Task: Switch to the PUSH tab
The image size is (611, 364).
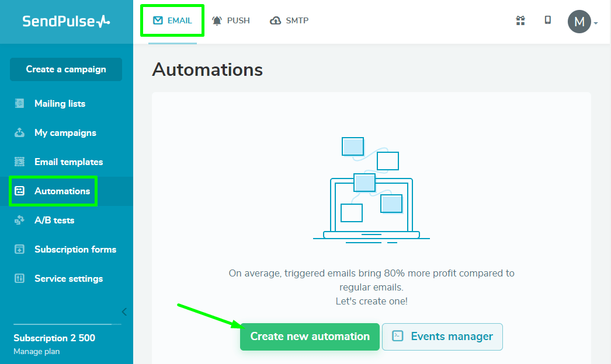Action: coord(231,20)
